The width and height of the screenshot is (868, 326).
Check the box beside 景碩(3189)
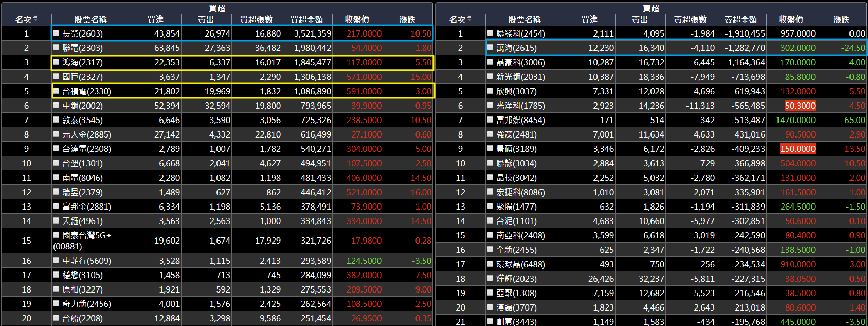[491, 148]
